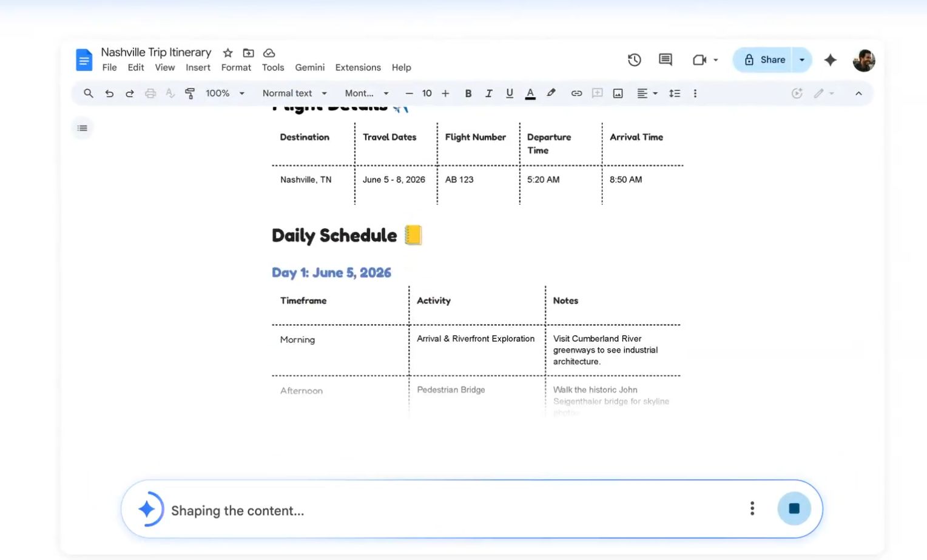This screenshot has width=927, height=560.
Task: Undo the last action
Action: coord(109,93)
